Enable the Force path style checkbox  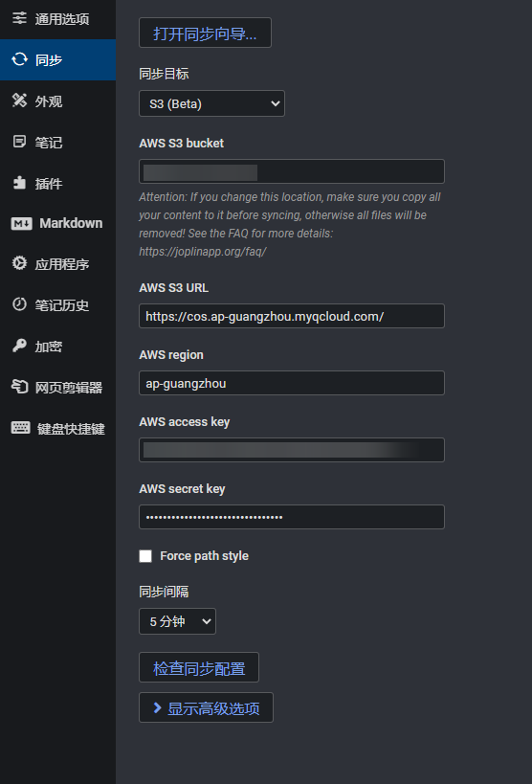click(x=145, y=556)
